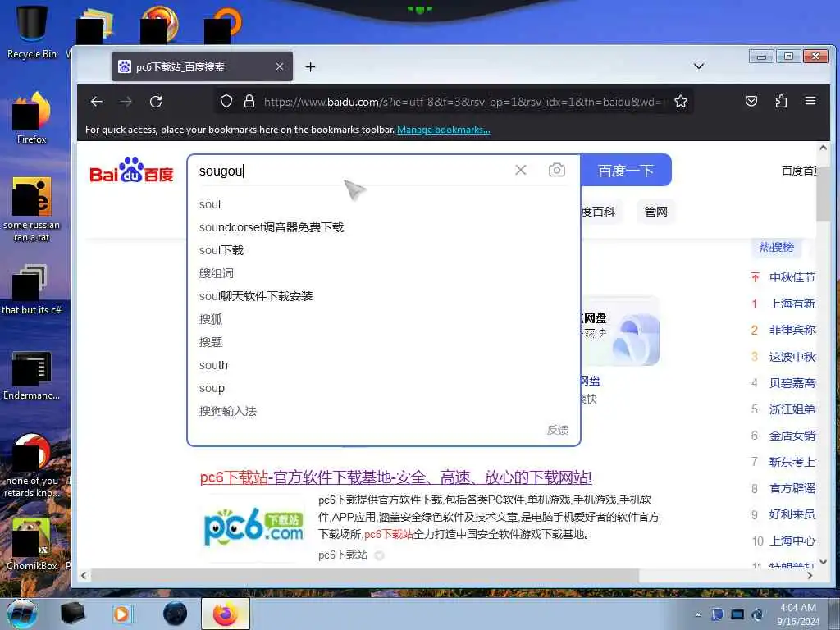Click the Baidu logo
The width and height of the screenshot is (840, 630).
point(131,170)
